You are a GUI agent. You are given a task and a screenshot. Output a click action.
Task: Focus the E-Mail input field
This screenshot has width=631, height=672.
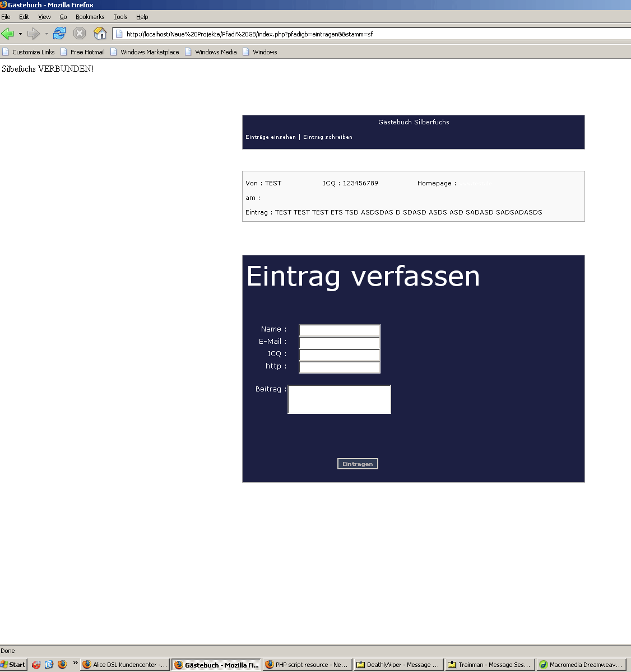tap(339, 343)
